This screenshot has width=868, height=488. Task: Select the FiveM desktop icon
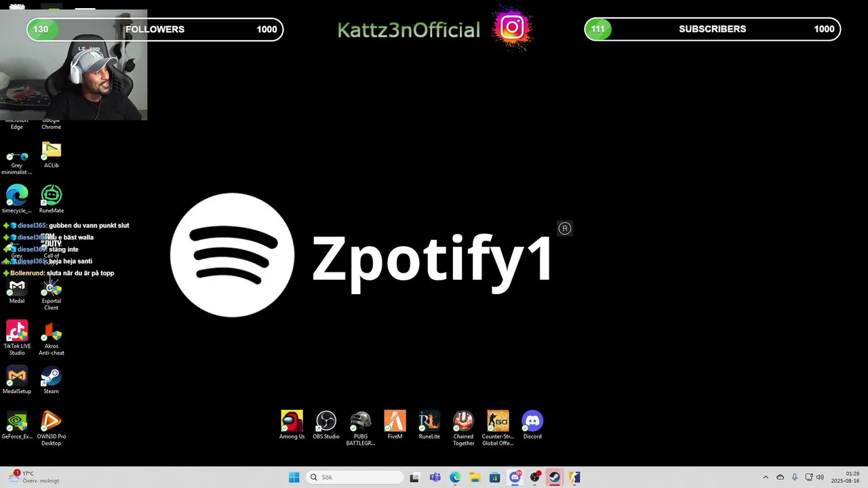(395, 425)
